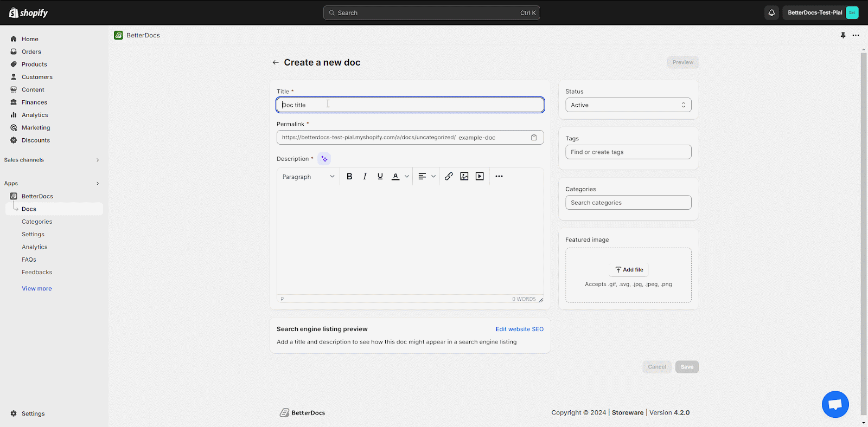868x427 pixels.
Task: Click the Cancel button
Action: [657, 367]
